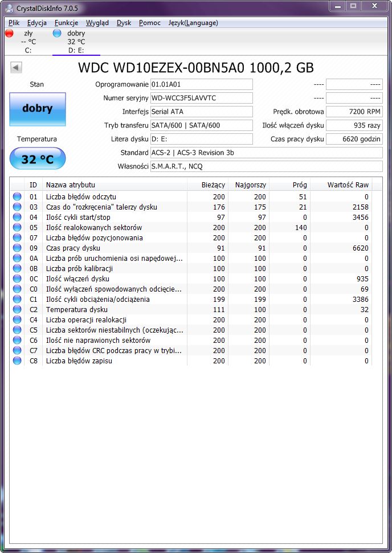392x553 pixels.
Task: Click the '6620 godzin' power-on hours field
Action: point(354,139)
